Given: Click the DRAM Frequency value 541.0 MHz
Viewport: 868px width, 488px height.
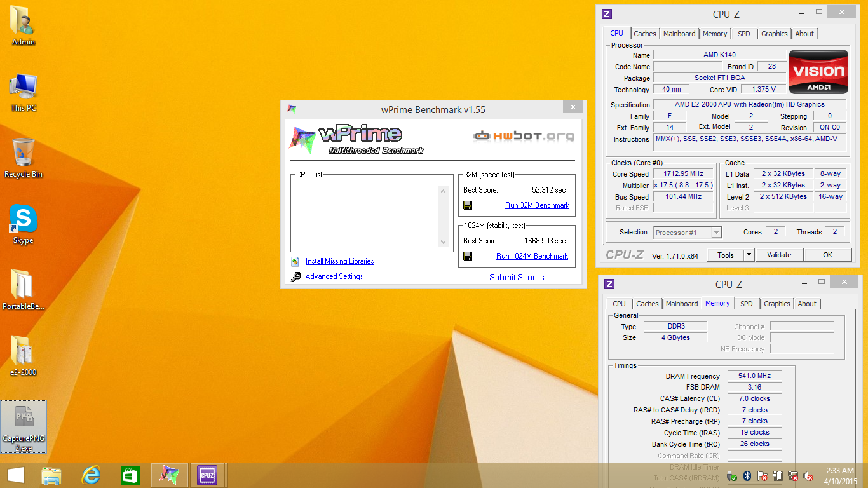Looking at the screenshot, I should point(754,376).
